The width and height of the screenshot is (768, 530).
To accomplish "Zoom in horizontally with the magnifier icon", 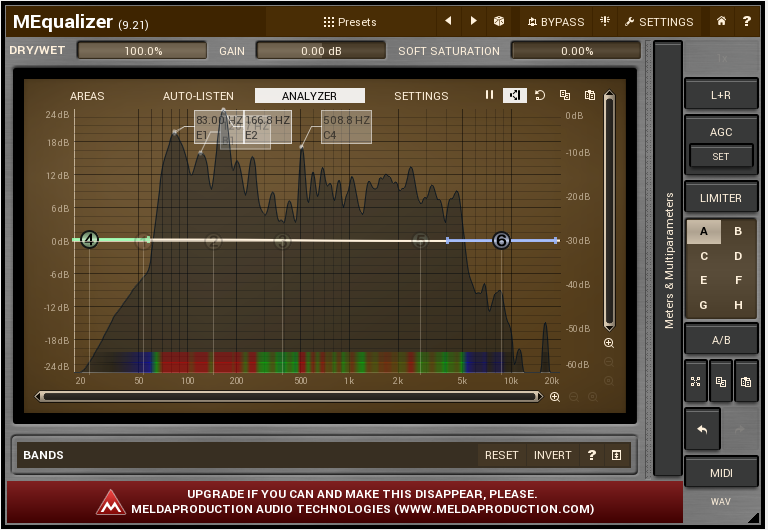I will click(x=554, y=397).
